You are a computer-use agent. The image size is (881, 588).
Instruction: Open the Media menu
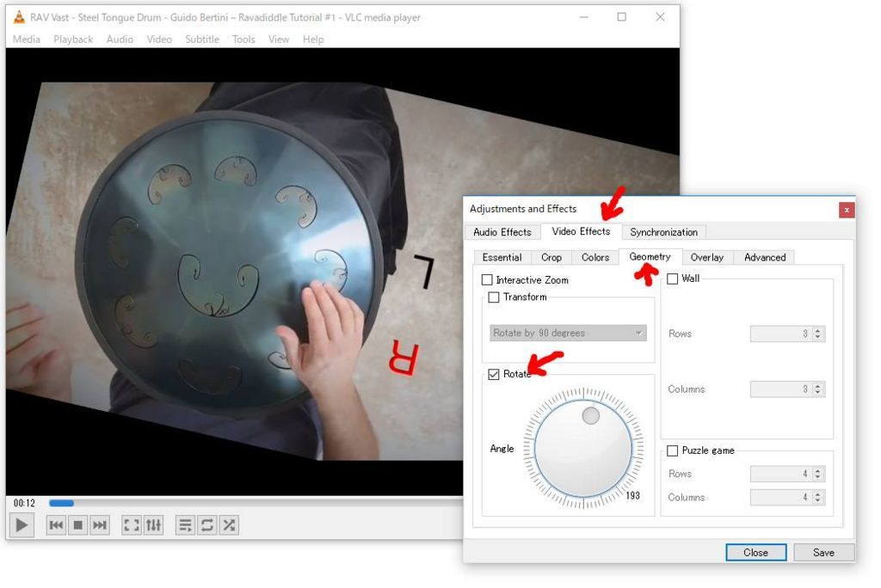[x=27, y=40]
